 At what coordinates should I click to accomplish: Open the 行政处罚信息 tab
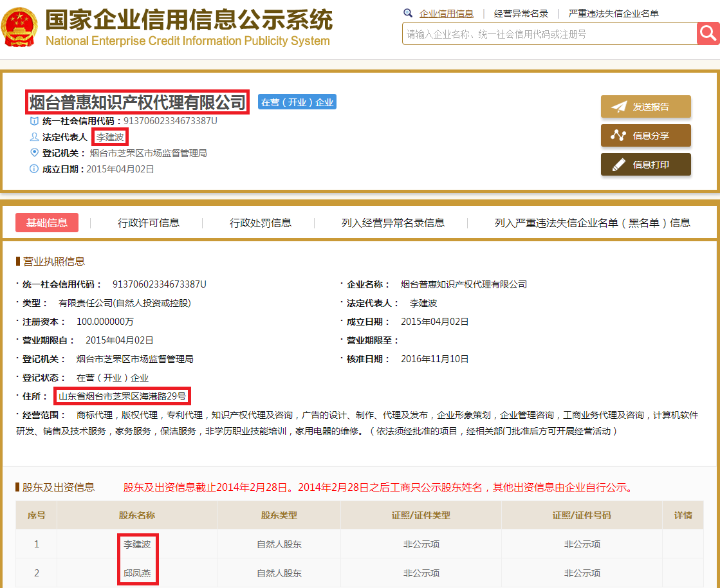click(x=261, y=223)
